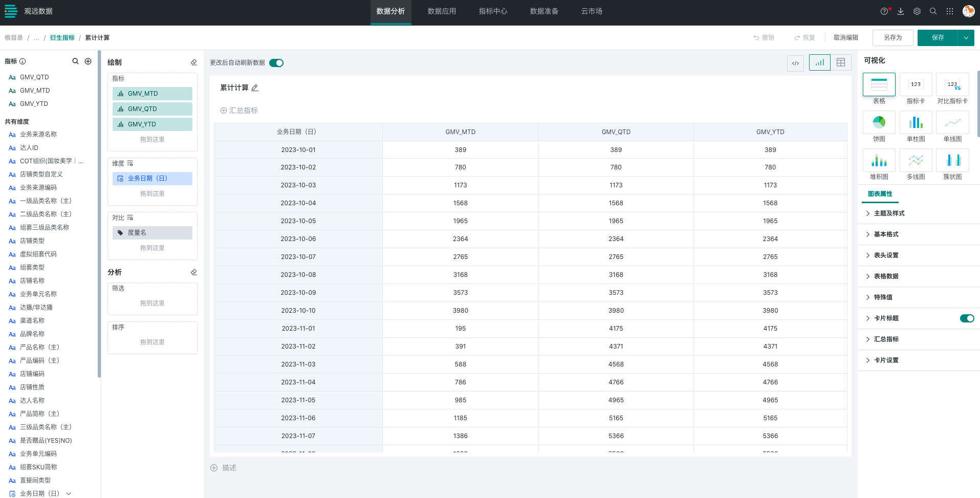This screenshot has height=498, width=980.
Task: Open the dropdown arrow beside 保存
Action: tap(966, 38)
